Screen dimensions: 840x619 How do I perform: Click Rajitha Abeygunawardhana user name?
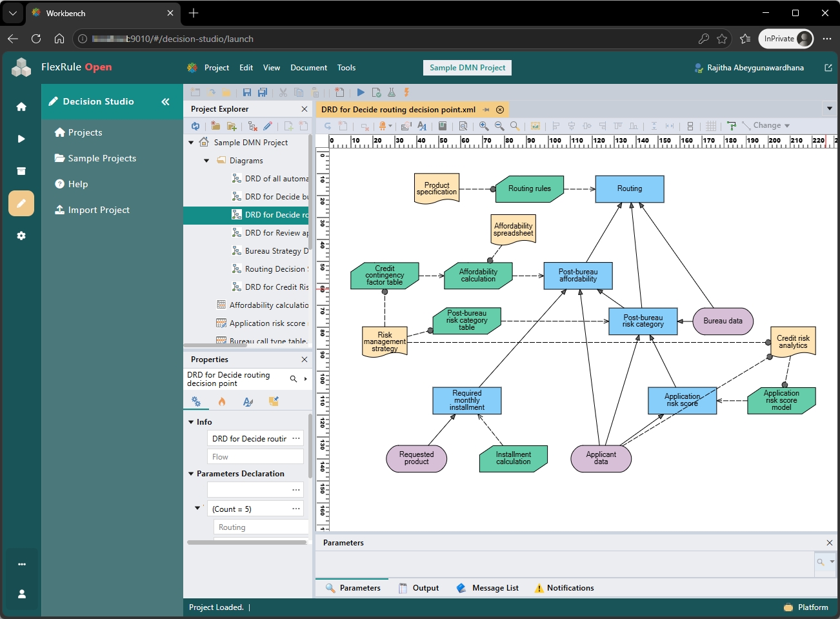coord(755,68)
